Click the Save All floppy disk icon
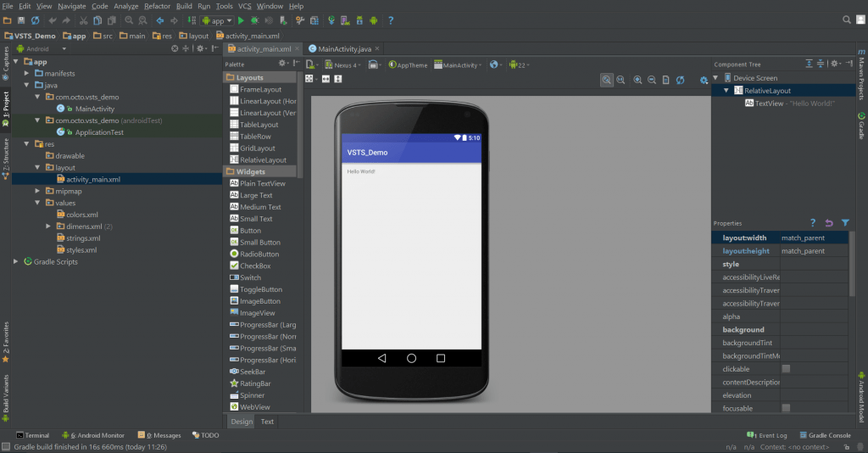The image size is (868, 453). click(x=20, y=20)
